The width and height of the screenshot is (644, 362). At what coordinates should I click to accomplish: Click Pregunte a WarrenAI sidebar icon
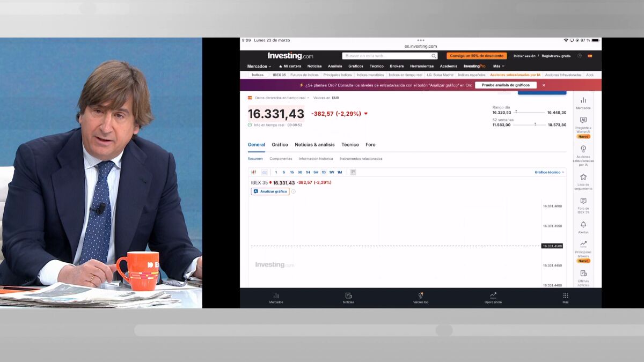coord(583,121)
